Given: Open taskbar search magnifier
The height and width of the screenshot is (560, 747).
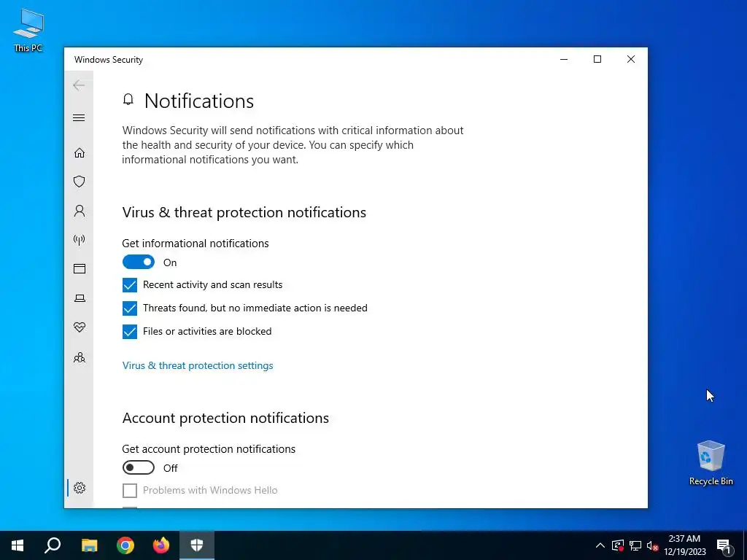Looking at the screenshot, I should point(53,545).
